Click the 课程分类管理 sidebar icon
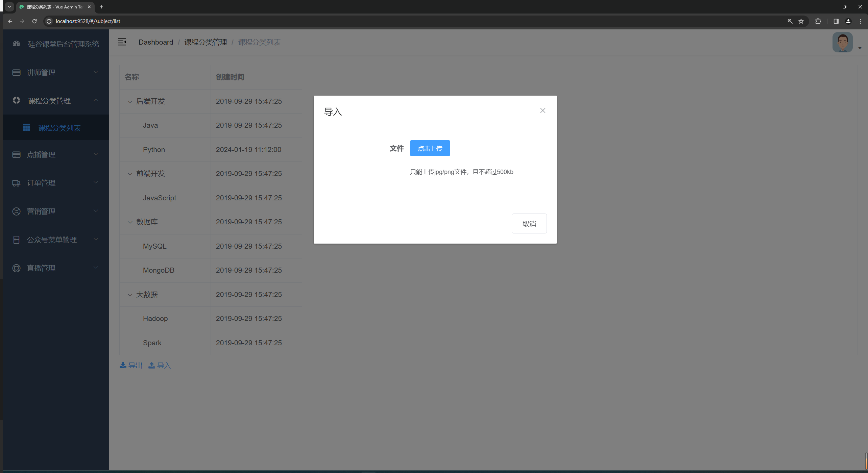This screenshot has width=868, height=473. coord(16,100)
